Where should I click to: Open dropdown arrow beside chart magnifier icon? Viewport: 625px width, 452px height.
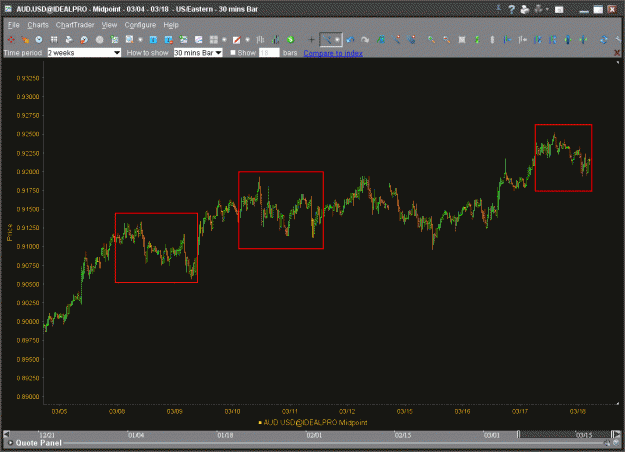[140, 40]
